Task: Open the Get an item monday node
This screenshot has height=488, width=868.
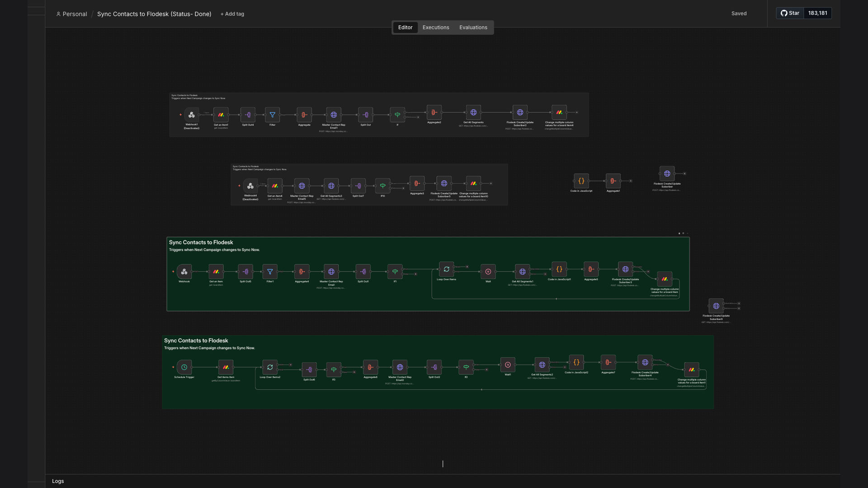Action: 216,272
